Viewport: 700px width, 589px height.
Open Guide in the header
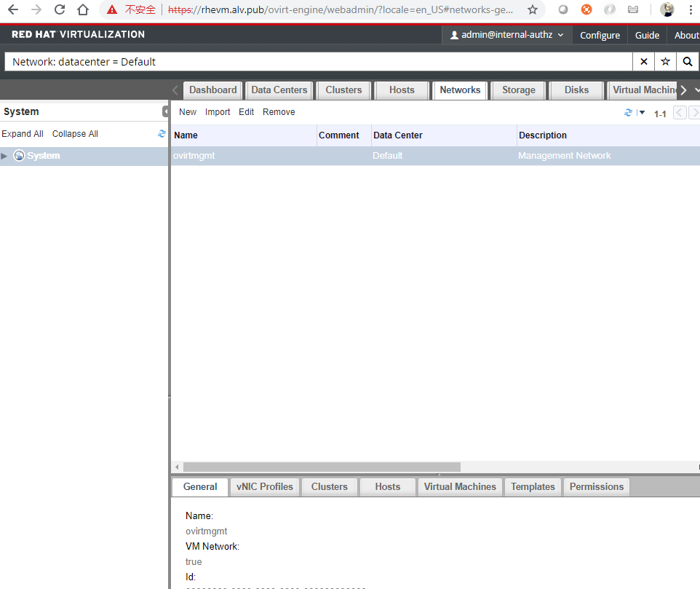pyautogui.click(x=647, y=35)
